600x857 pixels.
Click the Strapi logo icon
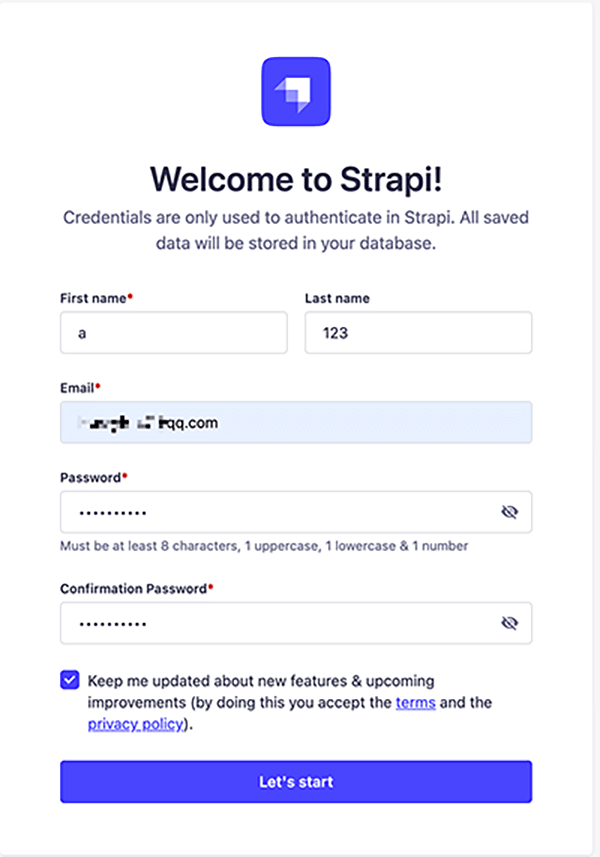click(x=295, y=92)
